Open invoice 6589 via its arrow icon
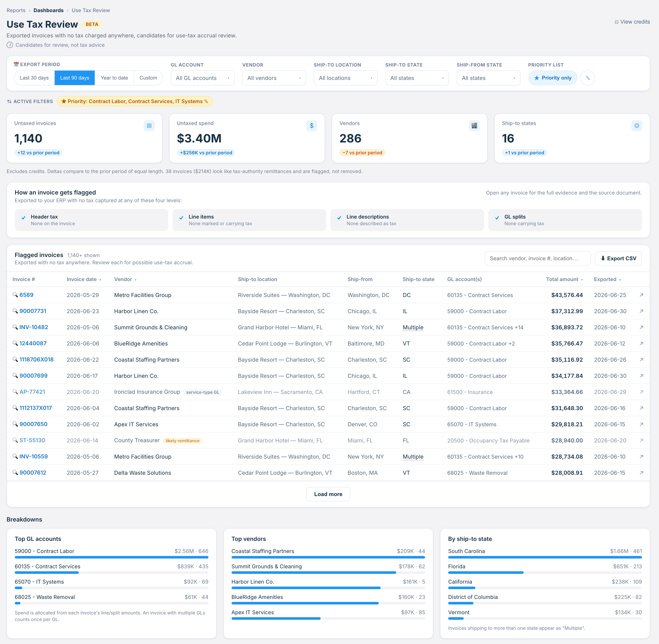 coord(641,295)
